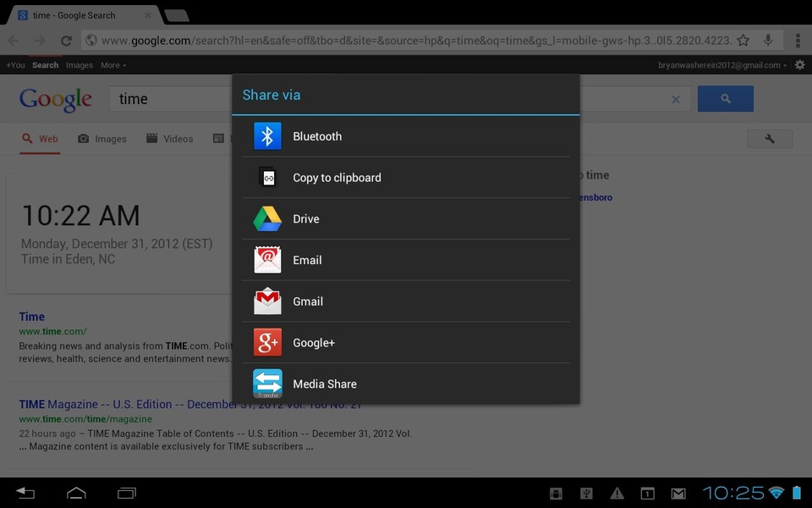Open the Chrome overflow menu dots
Screen dimensions: 812x508
(x=798, y=41)
